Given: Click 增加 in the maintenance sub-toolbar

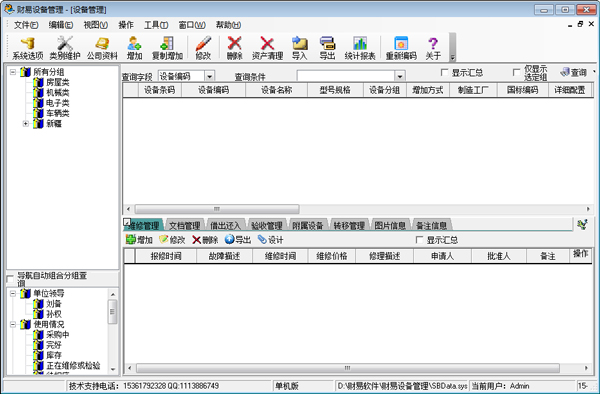Looking at the screenshot, I should [x=139, y=240].
